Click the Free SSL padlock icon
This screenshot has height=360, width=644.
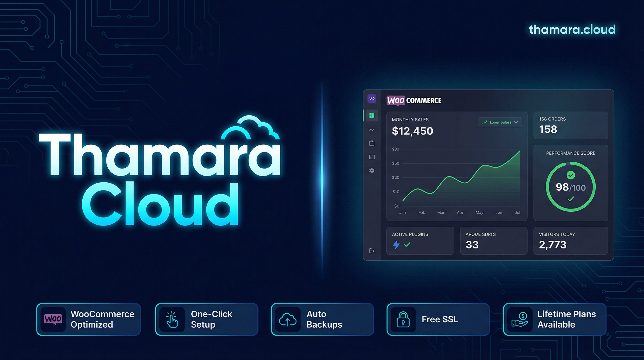[x=403, y=319]
